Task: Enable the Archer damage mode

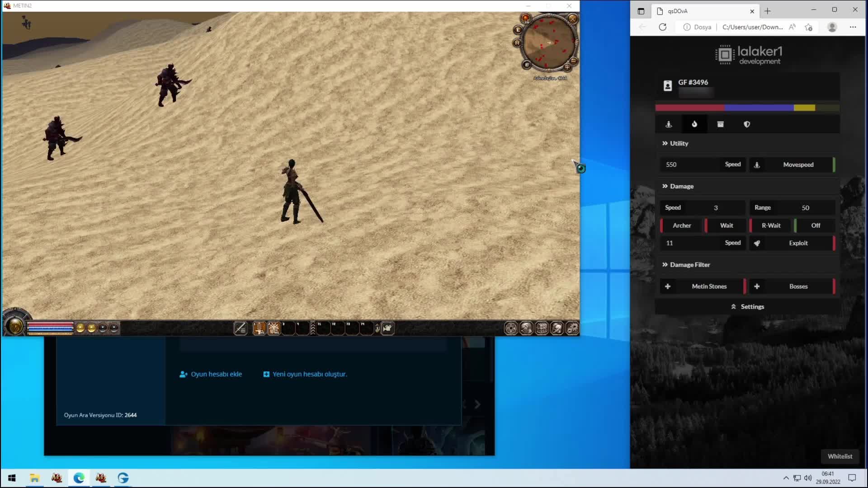Action: point(682,225)
